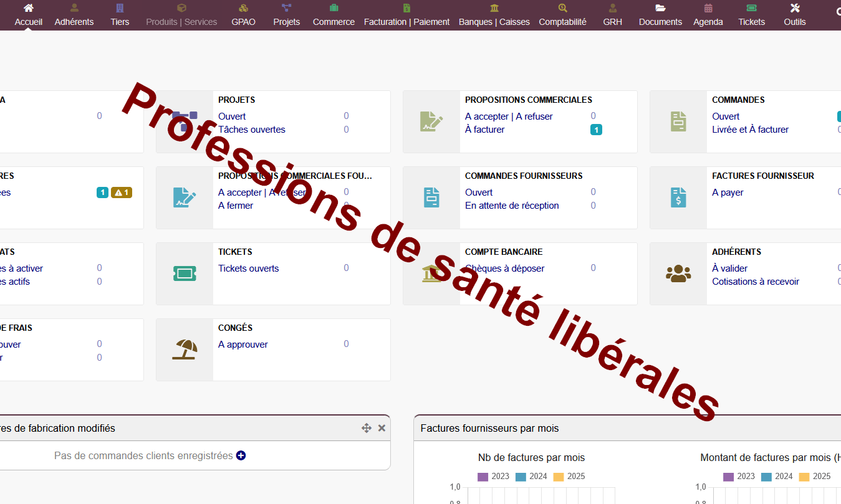Open the Accueil home menu
The width and height of the screenshot is (841, 504).
pyautogui.click(x=28, y=16)
